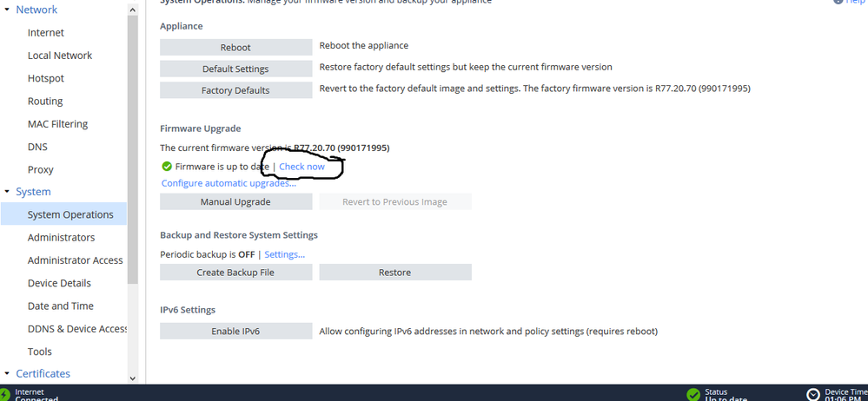Click Create Backup File button
This screenshot has height=401, width=868.
tap(235, 273)
